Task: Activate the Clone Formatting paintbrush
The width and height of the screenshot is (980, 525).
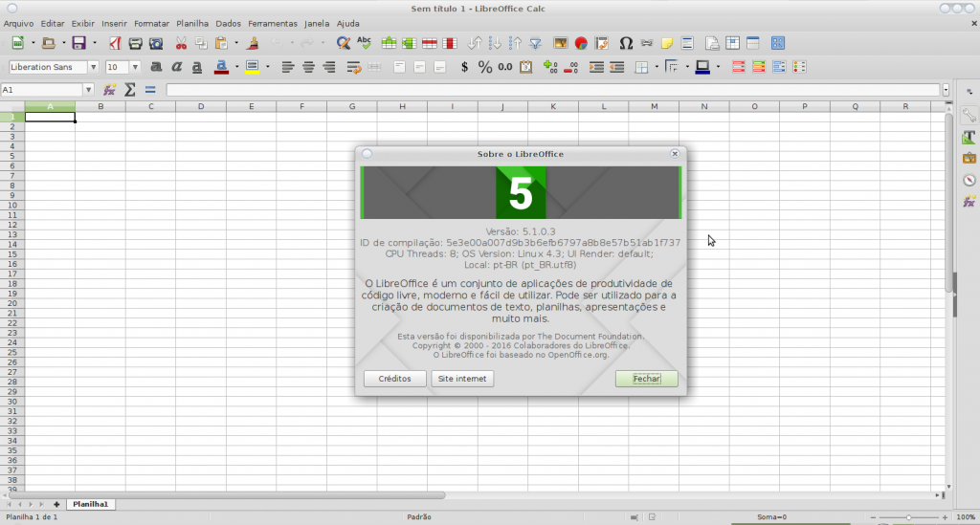Action: point(253,43)
